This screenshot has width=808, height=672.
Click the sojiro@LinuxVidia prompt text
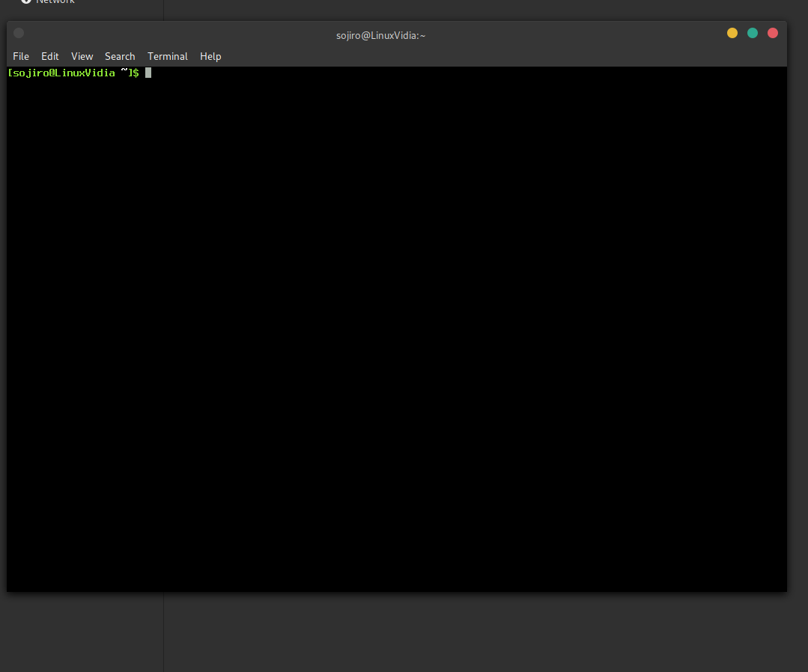point(73,73)
